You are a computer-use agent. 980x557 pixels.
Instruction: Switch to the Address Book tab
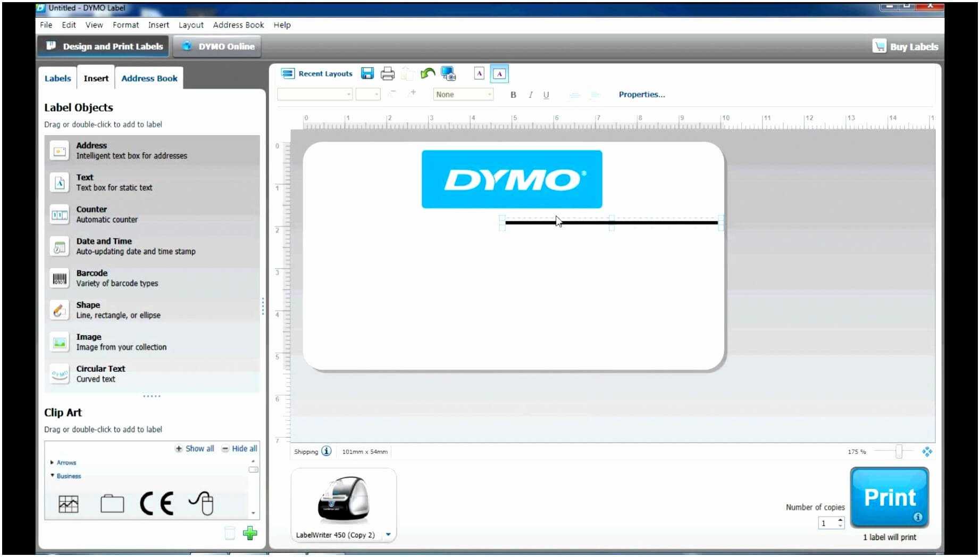pyautogui.click(x=149, y=78)
